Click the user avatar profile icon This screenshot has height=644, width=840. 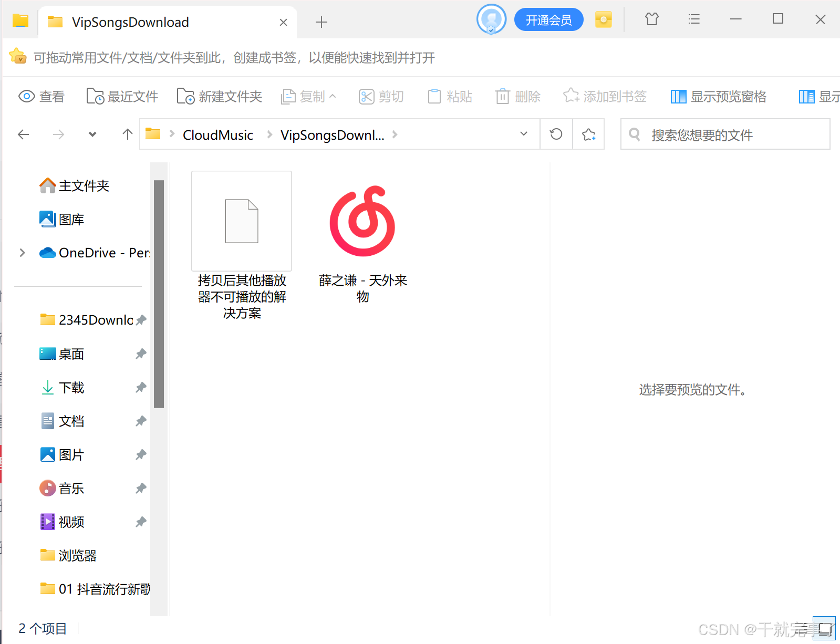491,20
